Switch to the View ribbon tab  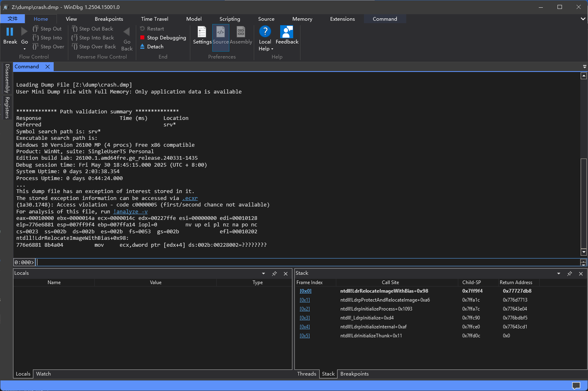(71, 19)
